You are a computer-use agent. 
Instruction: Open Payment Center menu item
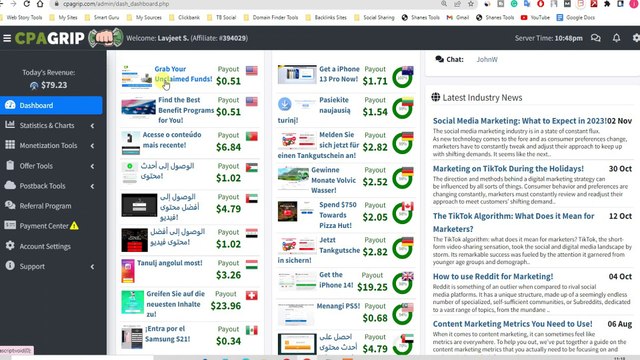(x=51, y=226)
